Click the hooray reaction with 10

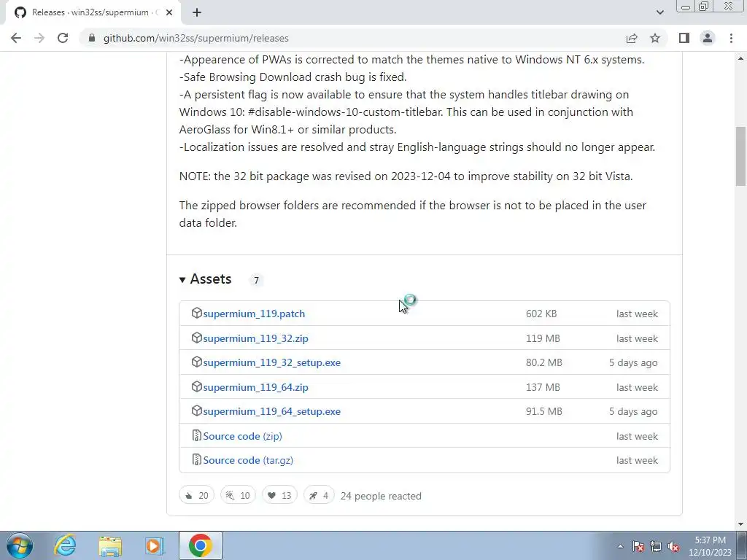click(x=238, y=495)
